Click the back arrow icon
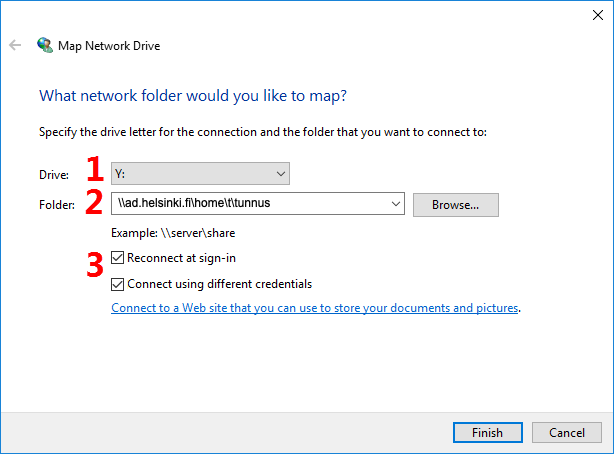Image resolution: width=614 pixels, height=454 pixels. [15, 45]
